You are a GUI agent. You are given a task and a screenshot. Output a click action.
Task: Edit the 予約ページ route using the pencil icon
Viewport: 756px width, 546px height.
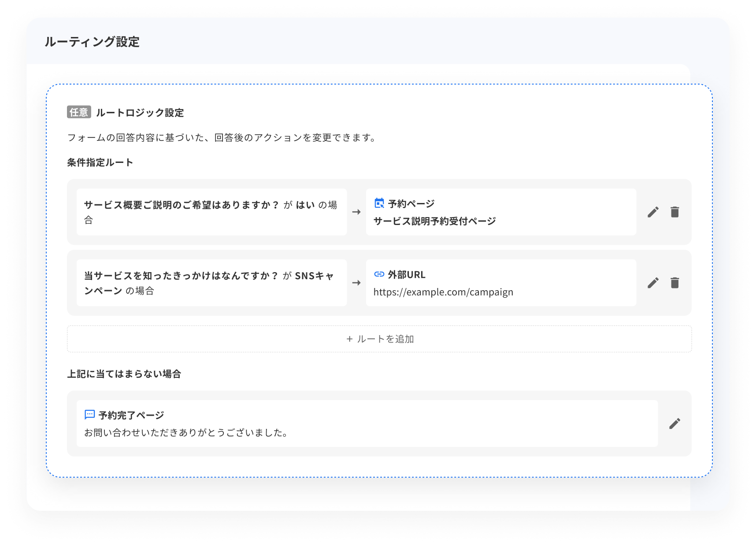point(654,212)
